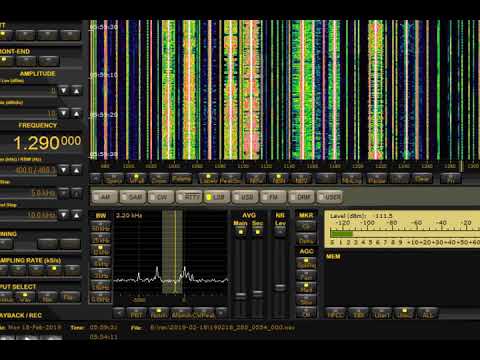Set bandwidth to 12 kHz
480x360 pixels.
tap(101, 250)
